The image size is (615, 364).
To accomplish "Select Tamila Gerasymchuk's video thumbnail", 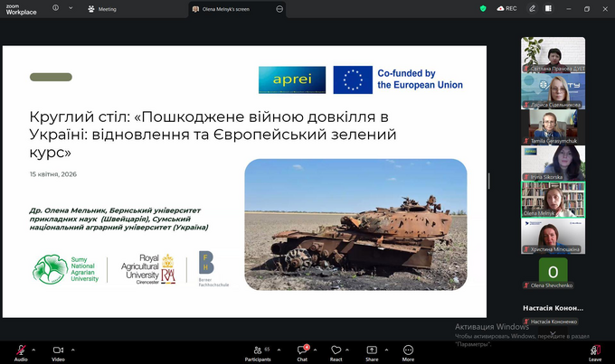I will pos(553,125).
